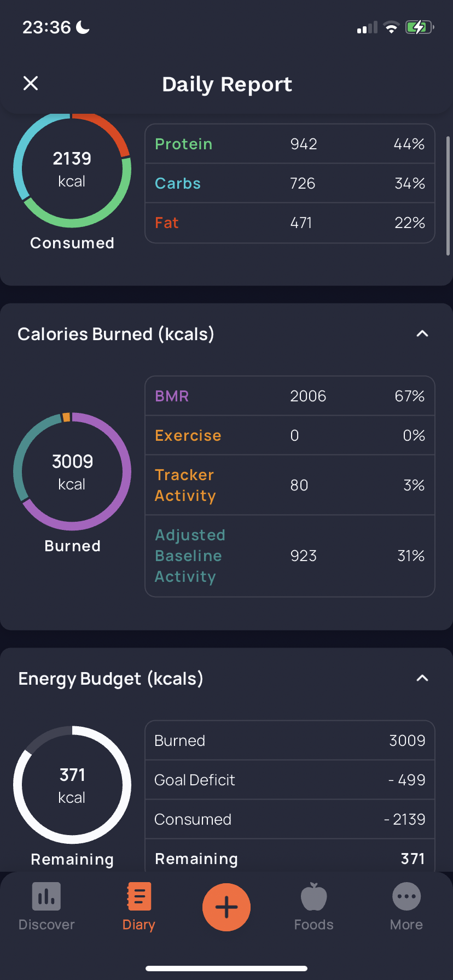This screenshot has width=453, height=980.
Task: Open the Foods apple icon
Action: click(x=314, y=896)
